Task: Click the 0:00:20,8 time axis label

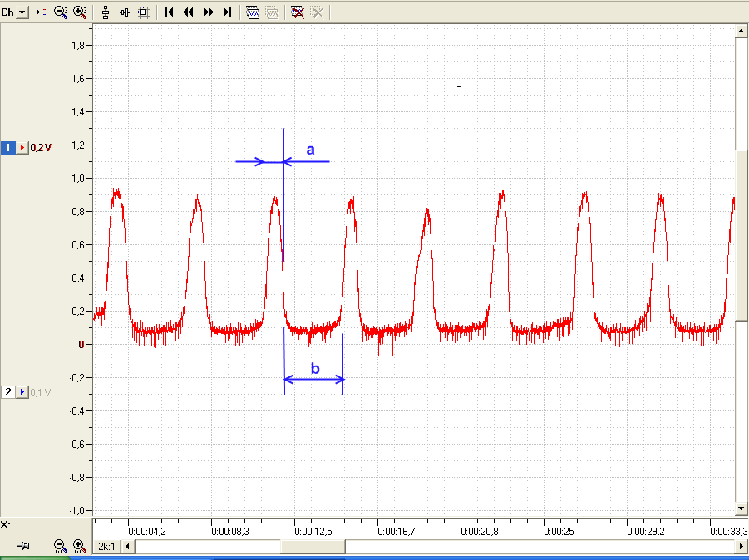Action: pos(480,532)
